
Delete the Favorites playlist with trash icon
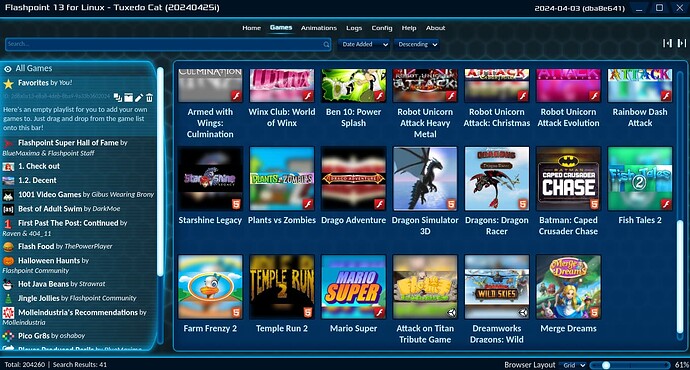pos(150,97)
